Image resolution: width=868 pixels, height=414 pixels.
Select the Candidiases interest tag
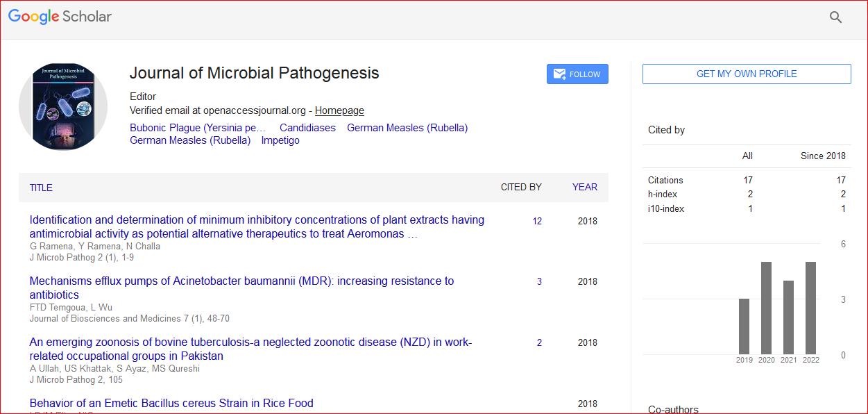click(x=307, y=128)
